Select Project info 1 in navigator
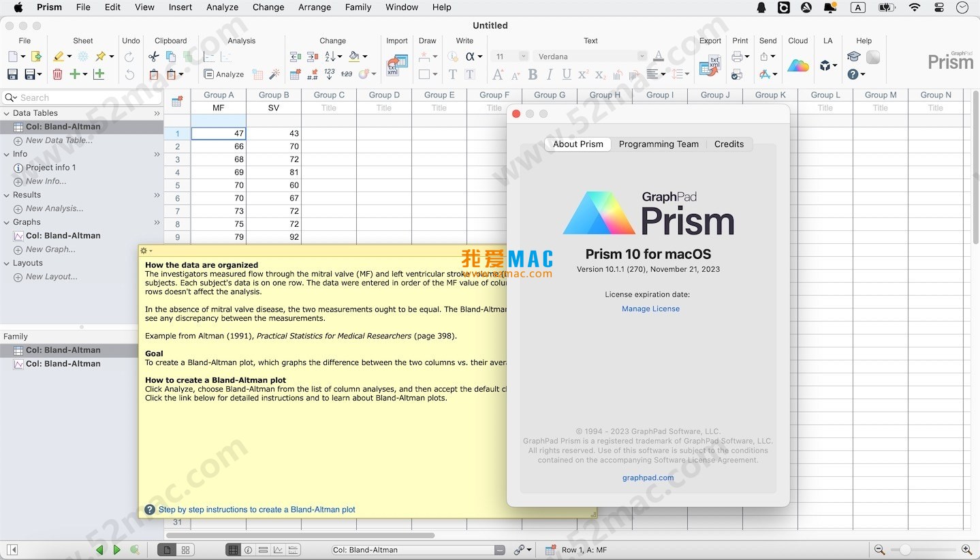980x560 pixels. coord(50,168)
